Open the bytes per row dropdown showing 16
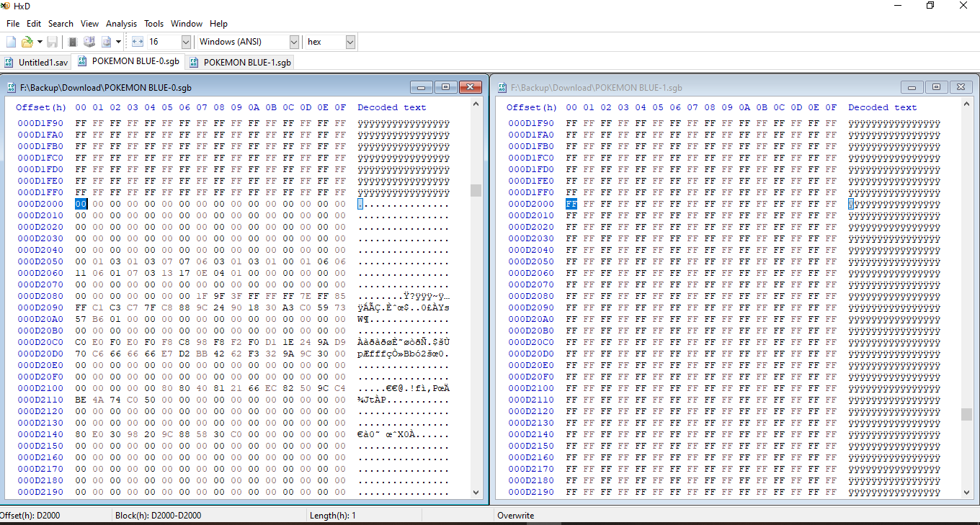This screenshot has width=980, height=525. [x=186, y=42]
